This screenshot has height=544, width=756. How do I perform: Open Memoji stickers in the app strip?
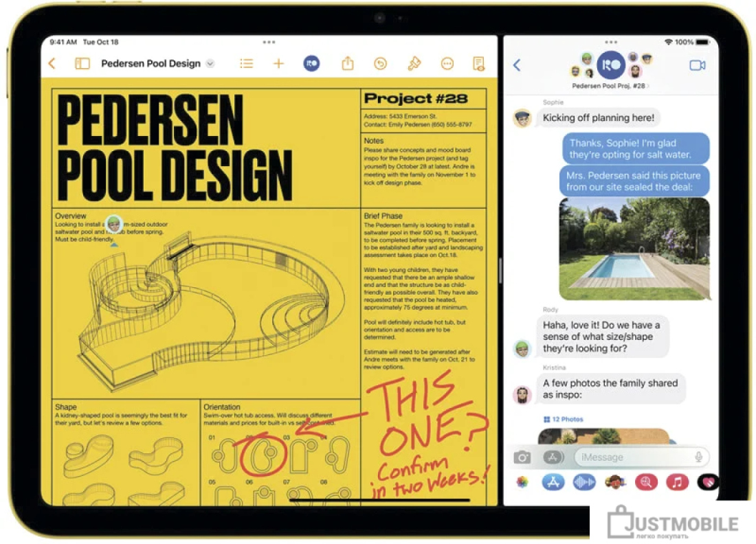pyautogui.click(x=615, y=482)
